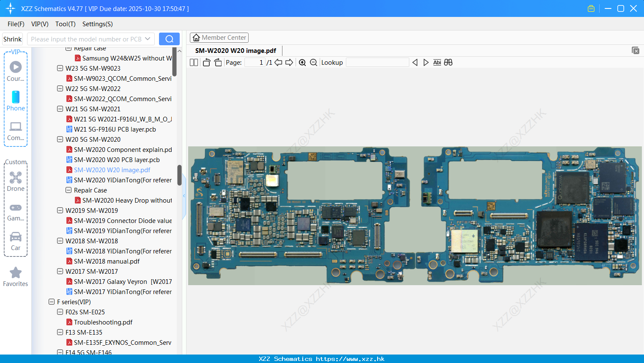Click the tree panel vertical scrollbar thumb
This screenshot has height=363, width=644.
pos(179,175)
